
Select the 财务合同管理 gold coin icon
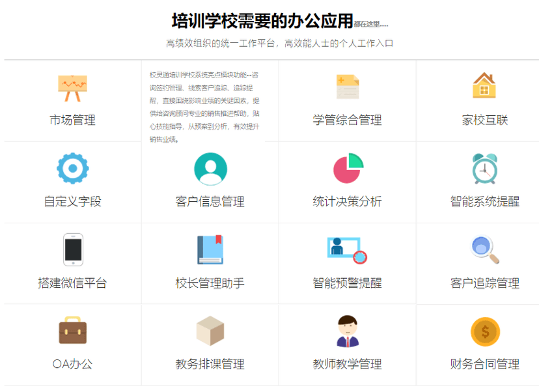[x=485, y=331]
